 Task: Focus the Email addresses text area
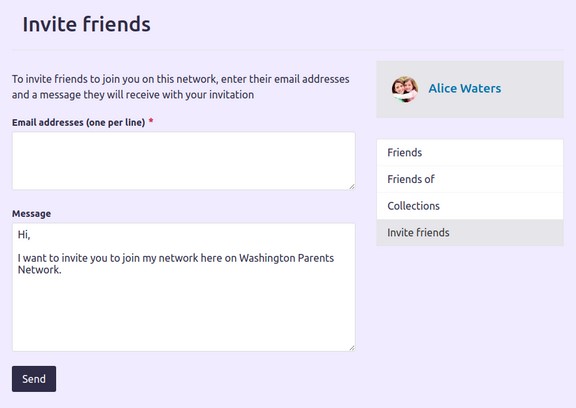tap(184, 161)
